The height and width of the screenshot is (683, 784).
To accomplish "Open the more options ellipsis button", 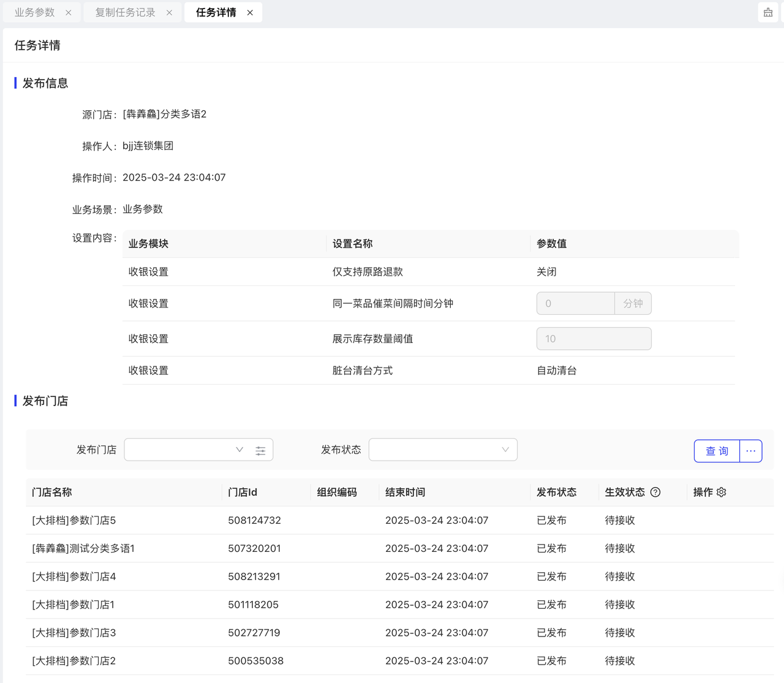I will pos(751,451).
